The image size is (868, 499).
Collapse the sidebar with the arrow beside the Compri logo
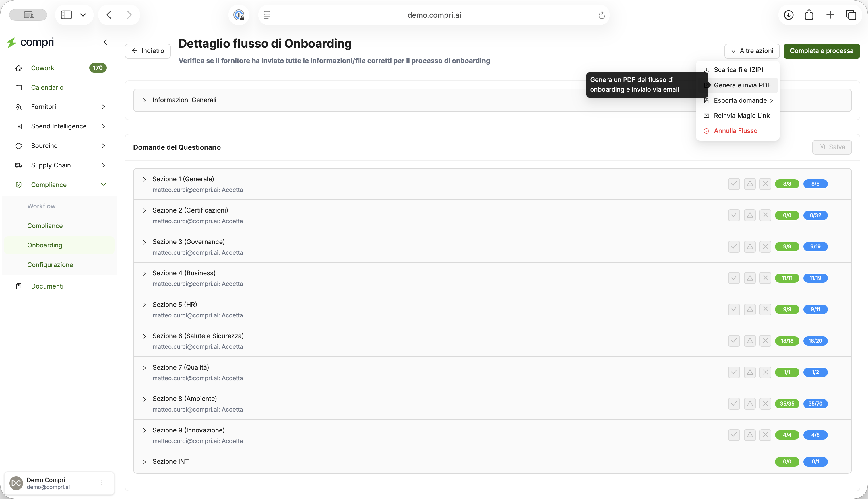[105, 42]
